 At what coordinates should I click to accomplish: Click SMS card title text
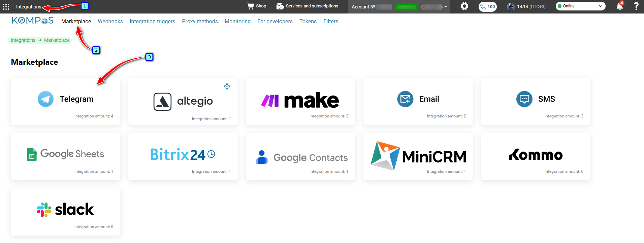(546, 99)
